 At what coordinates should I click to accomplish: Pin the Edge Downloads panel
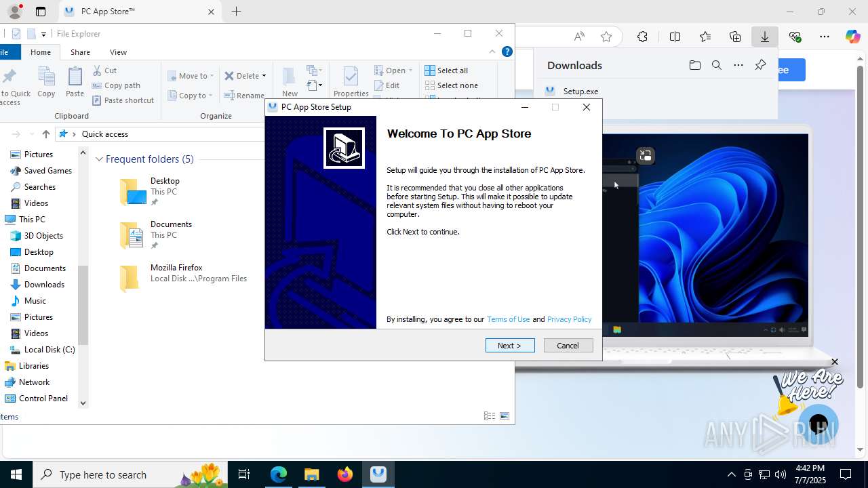[x=761, y=65]
